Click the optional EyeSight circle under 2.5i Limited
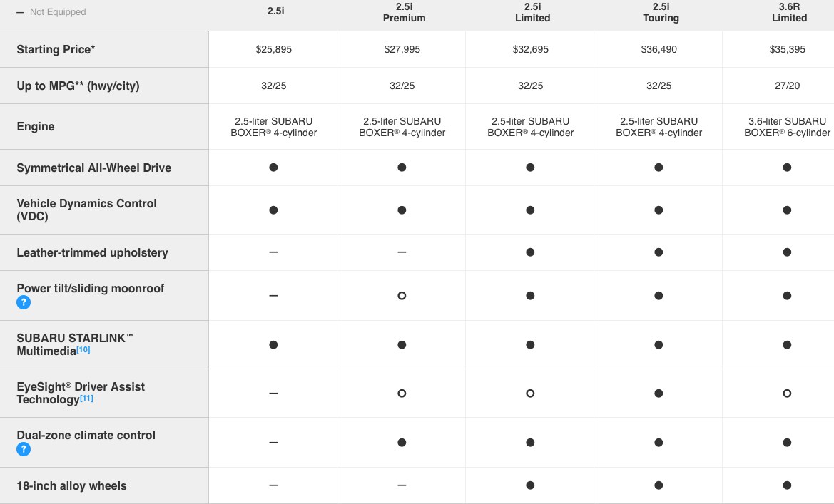The width and height of the screenshot is (834, 504). tap(530, 393)
